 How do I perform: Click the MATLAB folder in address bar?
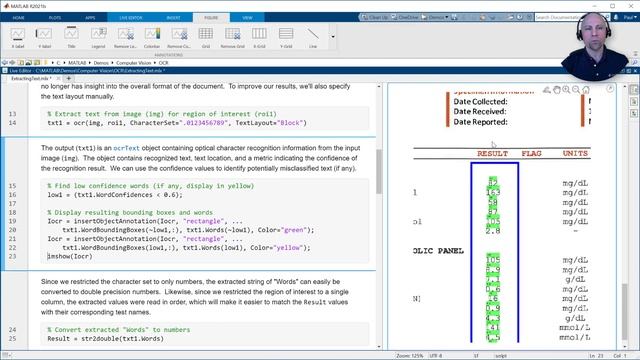click(77, 63)
